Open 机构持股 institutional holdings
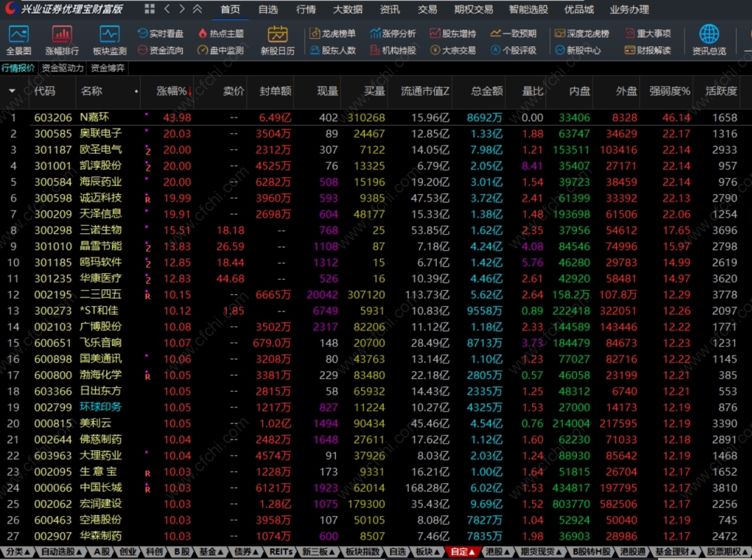The height and width of the screenshot is (560, 752). [393, 50]
